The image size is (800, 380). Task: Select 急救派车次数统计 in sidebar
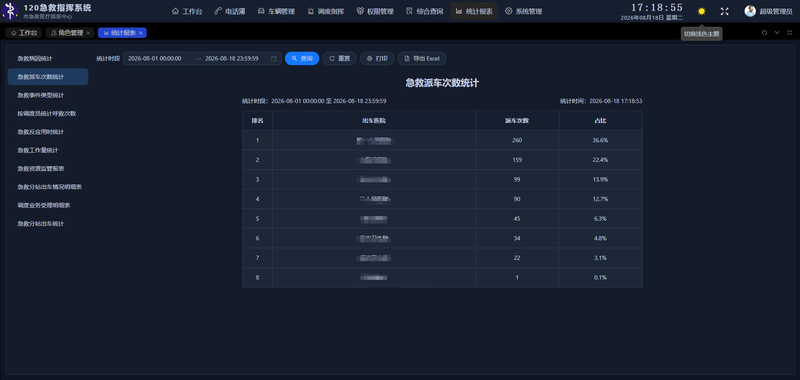(48, 77)
